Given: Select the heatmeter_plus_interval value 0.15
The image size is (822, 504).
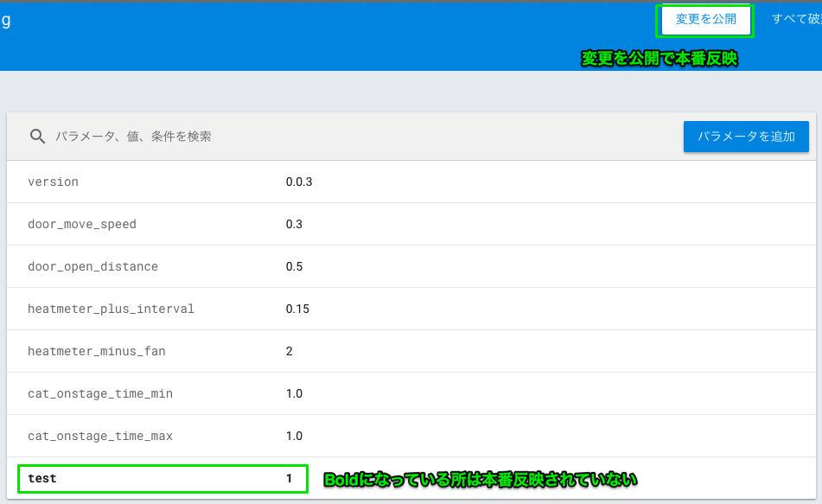Looking at the screenshot, I should (x=297, y=309).
